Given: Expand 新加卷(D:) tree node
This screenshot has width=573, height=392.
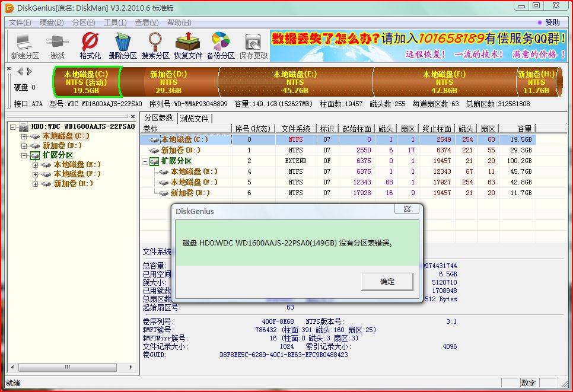Looking at the screenshot, I should 24,146.
